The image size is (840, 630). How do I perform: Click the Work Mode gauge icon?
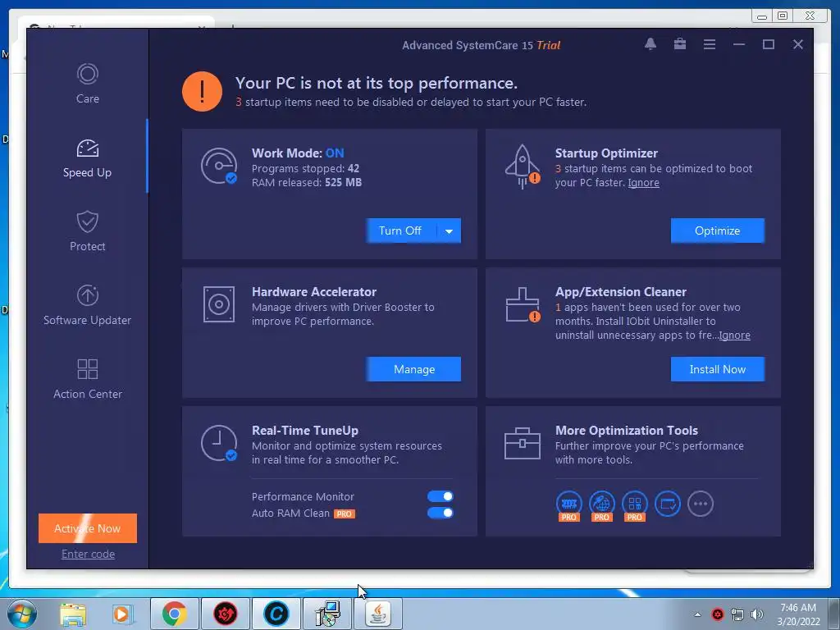pos(219,166)
